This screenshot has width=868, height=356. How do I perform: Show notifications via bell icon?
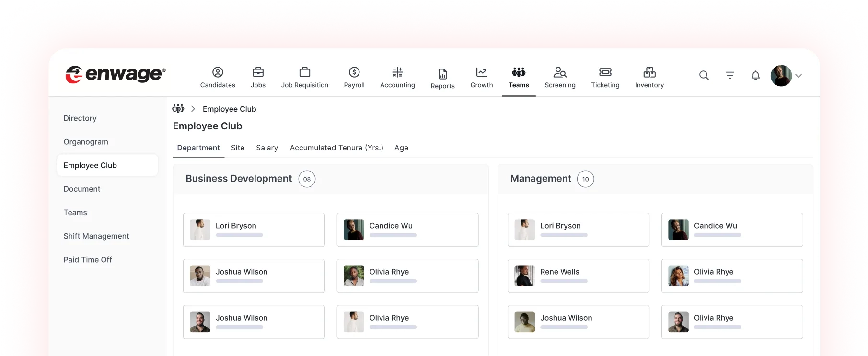[x=755, y=76]
